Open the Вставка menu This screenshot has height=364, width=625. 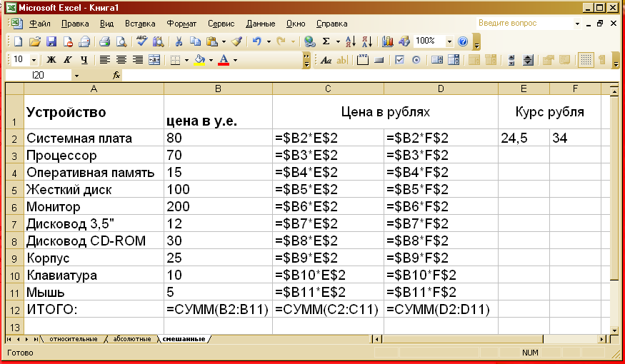pos(140,24)
